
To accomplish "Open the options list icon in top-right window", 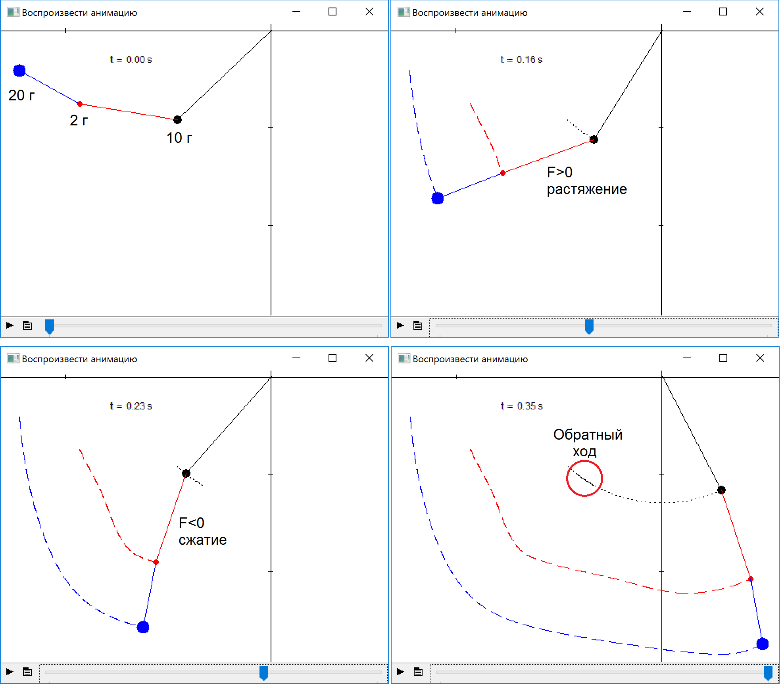I will 417,326.
